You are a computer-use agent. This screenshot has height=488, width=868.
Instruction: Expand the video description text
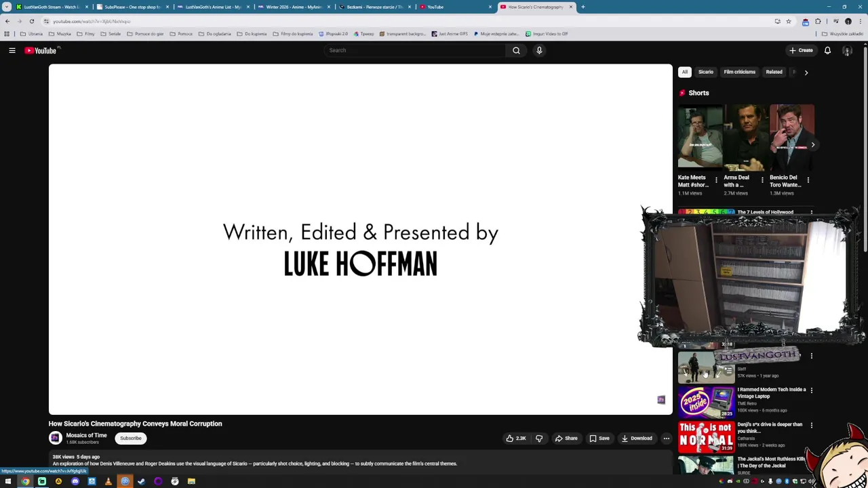coord(255,464)
